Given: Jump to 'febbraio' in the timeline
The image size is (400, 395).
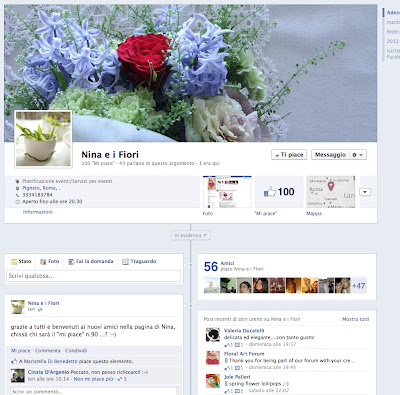Looking at the screenshot, I should pos(393,32).
